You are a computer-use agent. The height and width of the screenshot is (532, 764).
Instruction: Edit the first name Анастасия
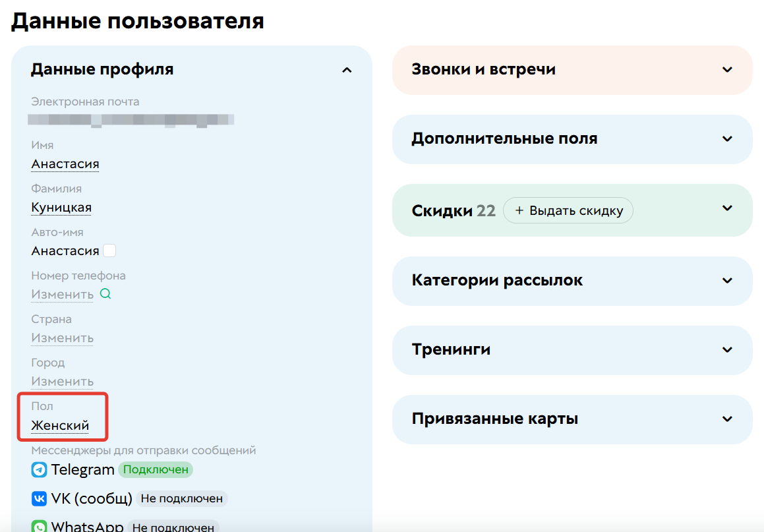click(x=65, y=163)
